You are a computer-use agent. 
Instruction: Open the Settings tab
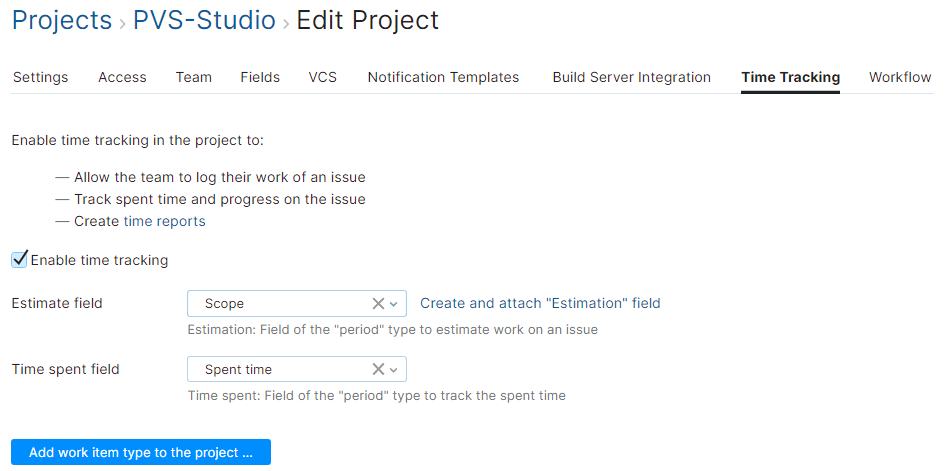(x=40, y=77)
